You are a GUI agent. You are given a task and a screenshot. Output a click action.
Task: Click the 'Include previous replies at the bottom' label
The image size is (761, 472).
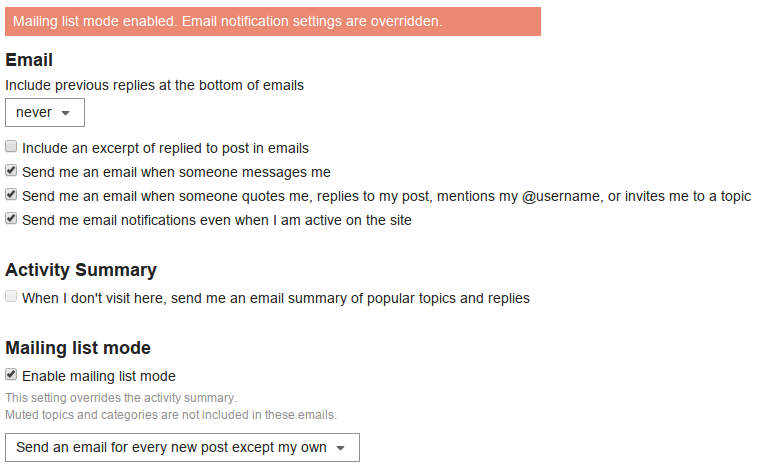tap(154, 85)
